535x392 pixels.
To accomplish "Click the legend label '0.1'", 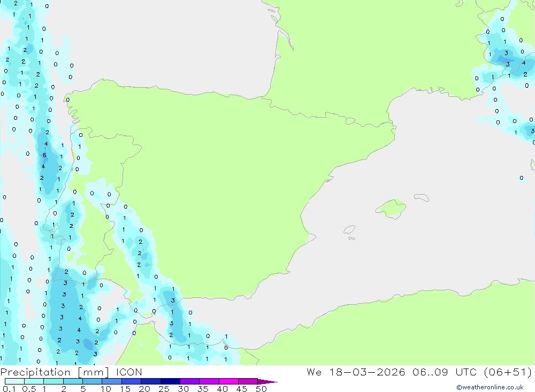I will point(9,389).
